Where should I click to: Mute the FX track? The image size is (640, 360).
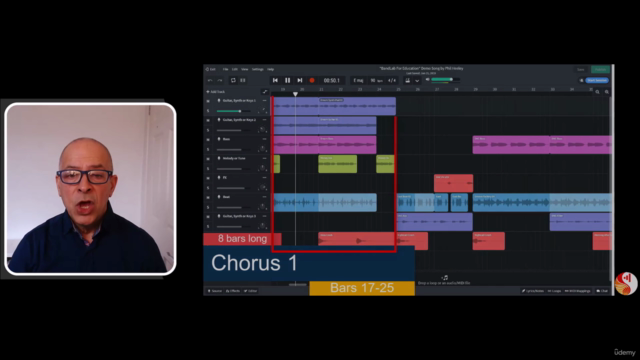tap(208, 178)
